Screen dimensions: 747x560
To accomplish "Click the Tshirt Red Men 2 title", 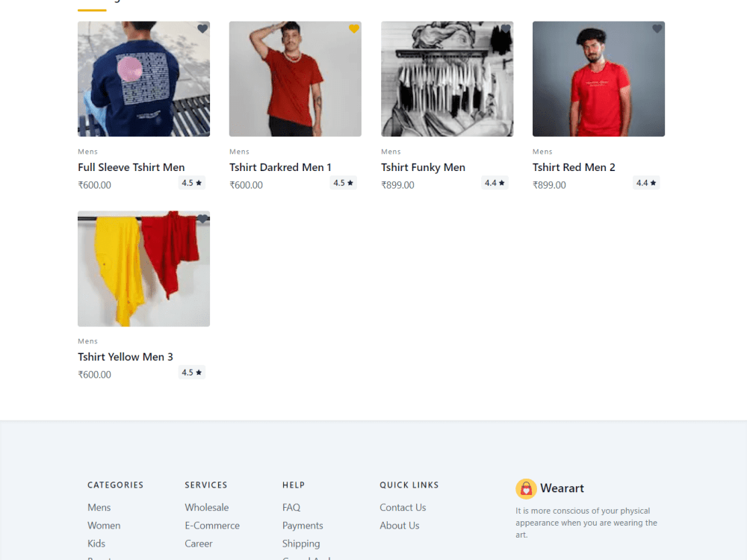I will (x=574, y=167).
